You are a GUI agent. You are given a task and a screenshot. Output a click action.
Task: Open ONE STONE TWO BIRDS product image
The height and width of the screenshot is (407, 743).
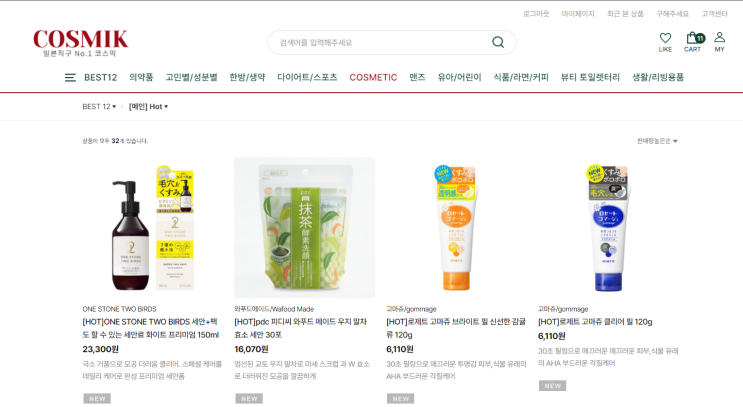(x=153, y=227)
